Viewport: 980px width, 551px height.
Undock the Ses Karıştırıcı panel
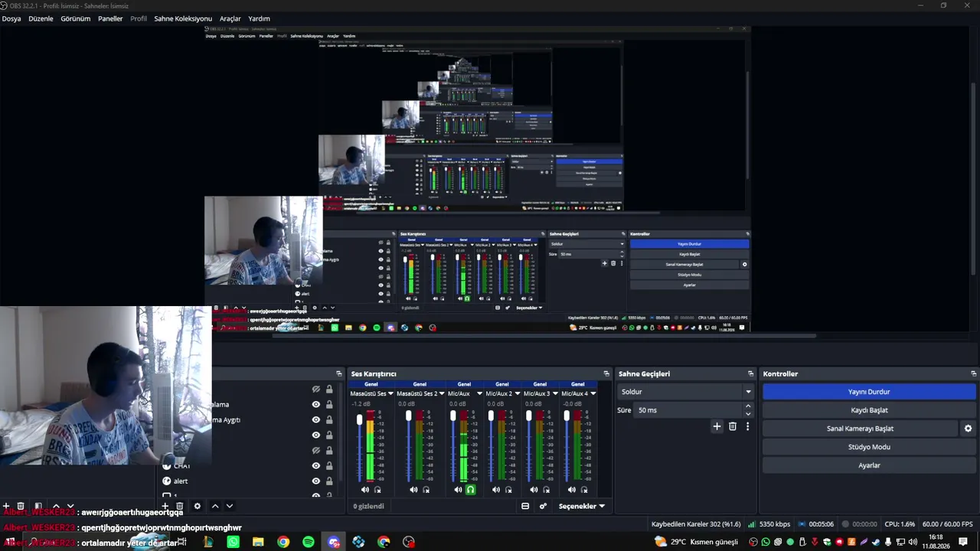tap(606, 373)
